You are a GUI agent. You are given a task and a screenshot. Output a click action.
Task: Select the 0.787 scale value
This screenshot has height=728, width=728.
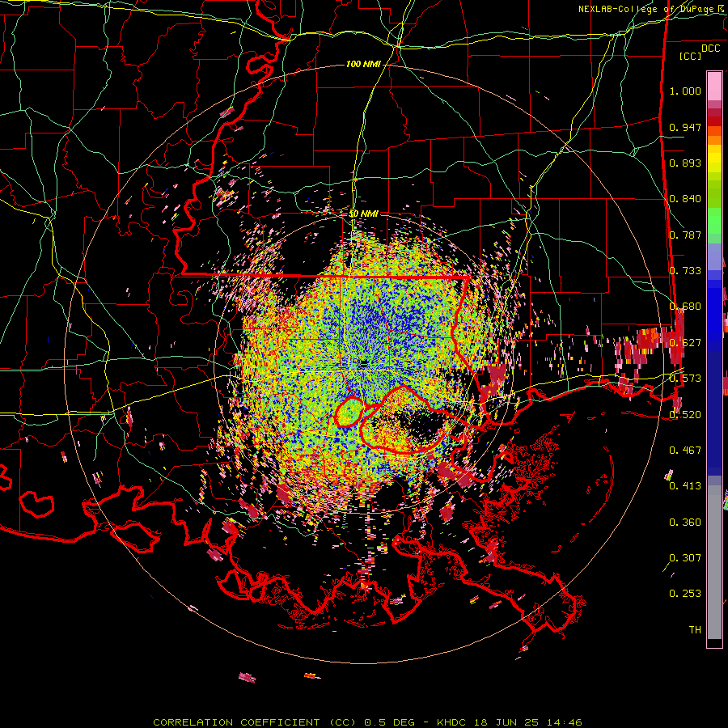[685, 235]
